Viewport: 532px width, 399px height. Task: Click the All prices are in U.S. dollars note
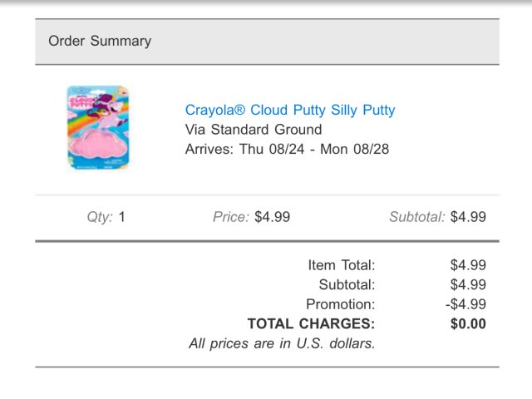[x=282, y=342]
